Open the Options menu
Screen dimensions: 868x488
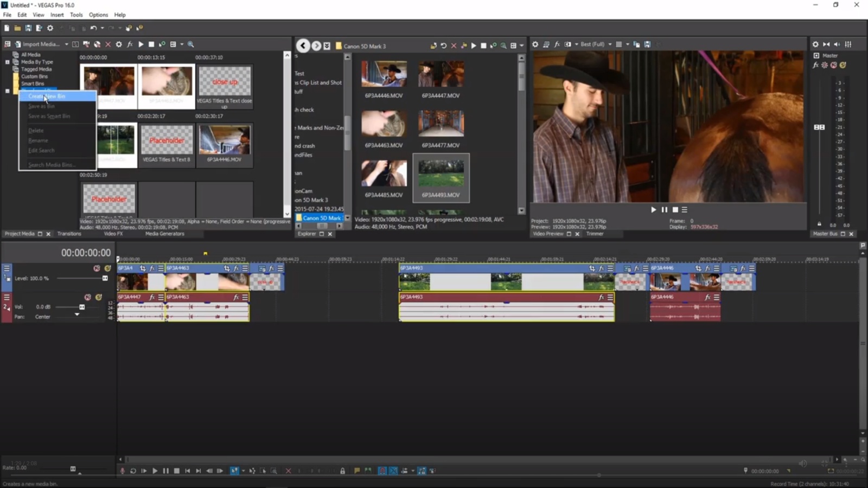[98, 15]
